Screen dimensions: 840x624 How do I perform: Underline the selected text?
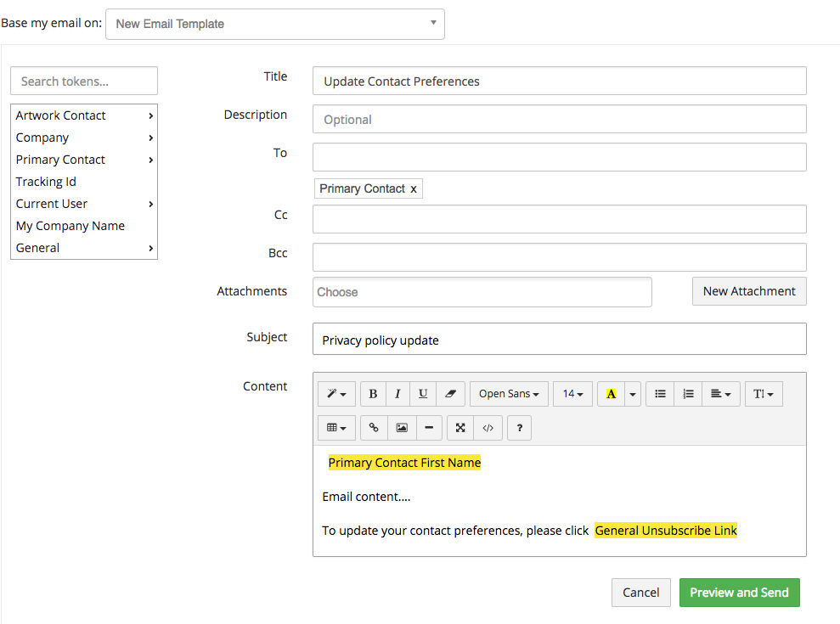(x=423, y=394)
